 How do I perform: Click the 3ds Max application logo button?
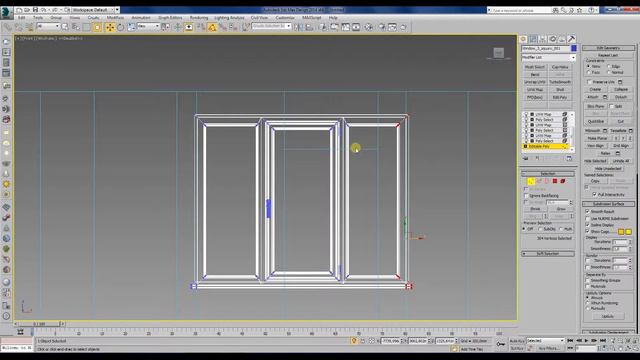tap(7, 13)
